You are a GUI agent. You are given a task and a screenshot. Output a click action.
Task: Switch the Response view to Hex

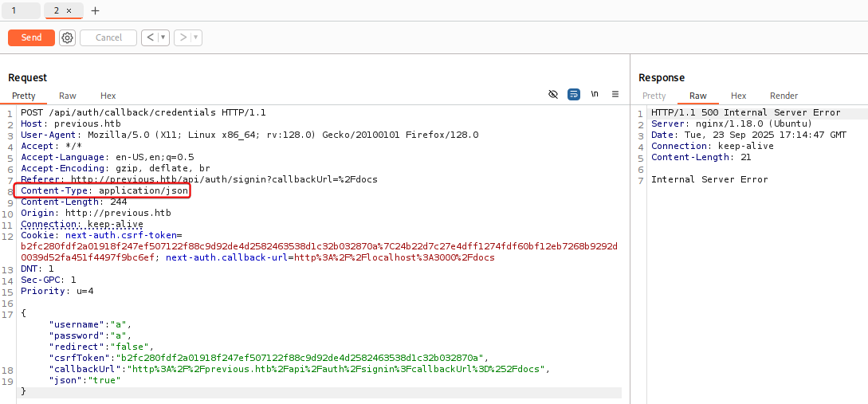pyautogui.click(x=738, y=96)
